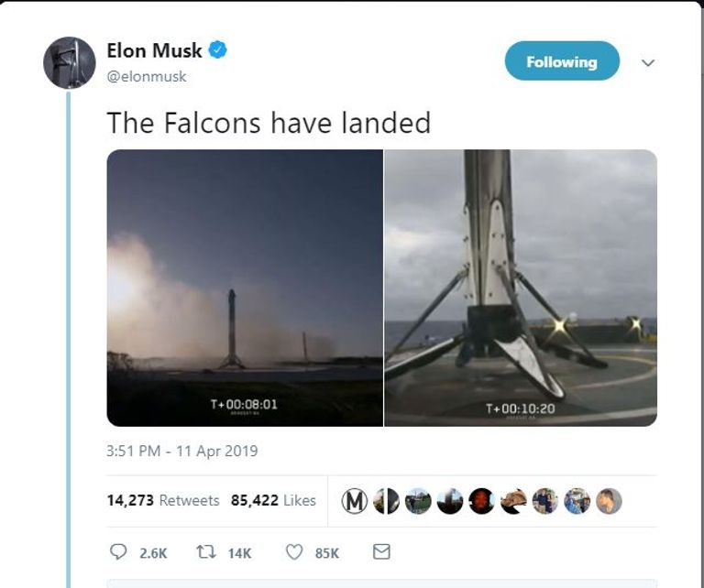
Task: Send the tweet via the direct message envelope icon
Action: [381, 551]
